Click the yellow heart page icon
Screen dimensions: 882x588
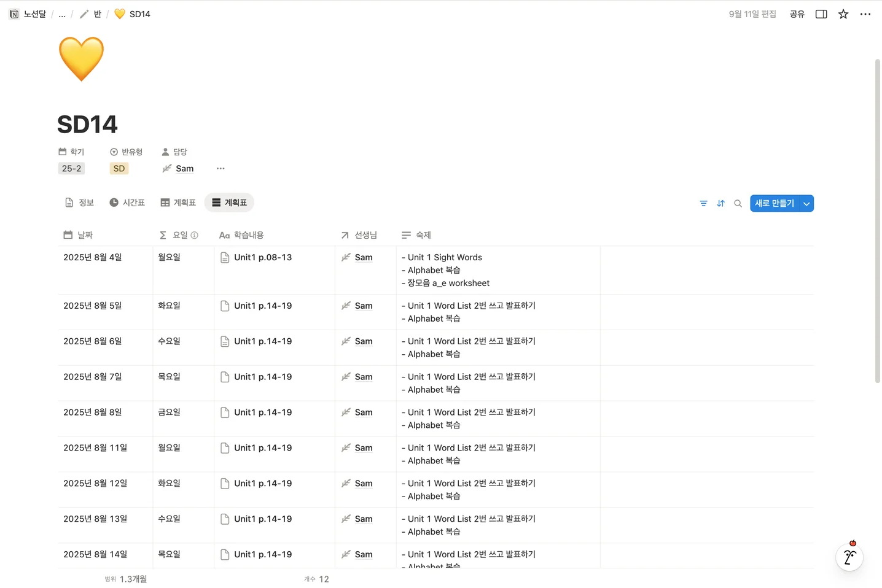81,58
